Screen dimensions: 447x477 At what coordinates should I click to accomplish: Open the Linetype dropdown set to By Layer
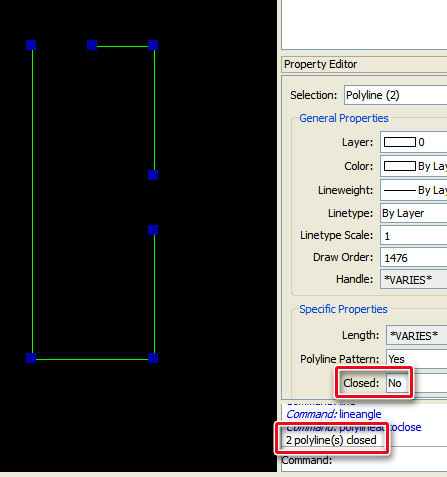(x=414, y=213)
